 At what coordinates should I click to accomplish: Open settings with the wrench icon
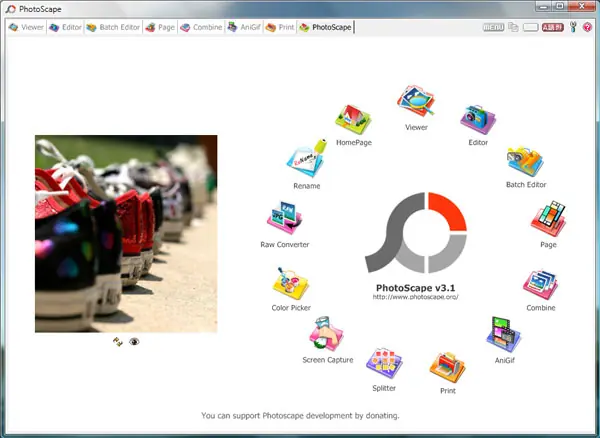(x=573, y=27)
